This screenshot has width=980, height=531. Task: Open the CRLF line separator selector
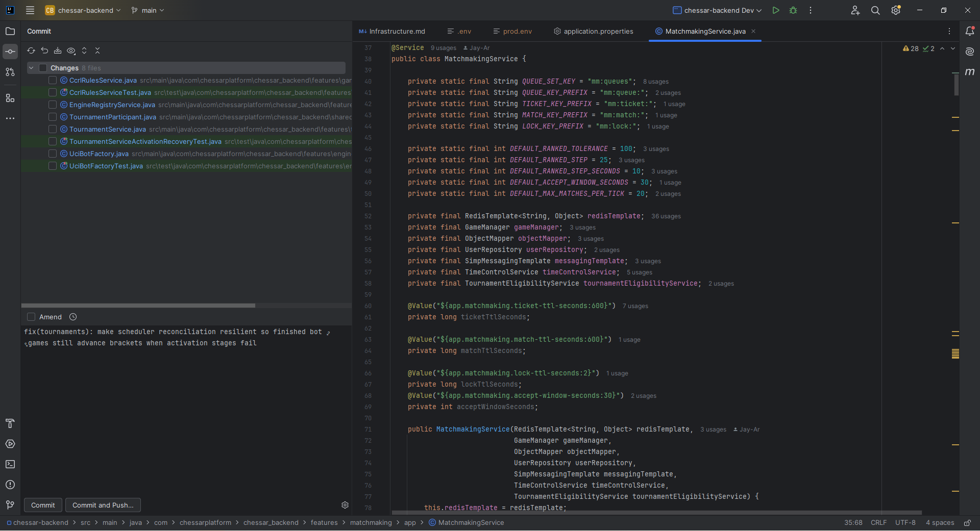pyautogui.click(x=878, y=523)
